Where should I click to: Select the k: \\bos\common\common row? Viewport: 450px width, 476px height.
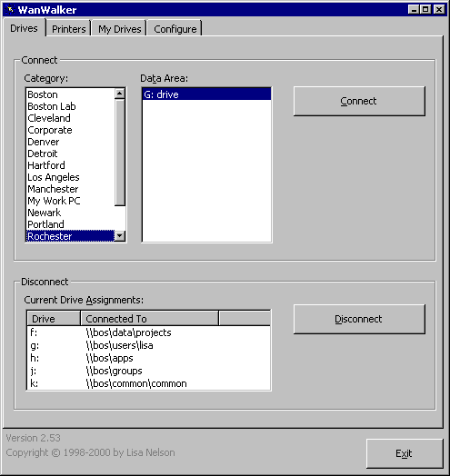(x=148, y=383)
